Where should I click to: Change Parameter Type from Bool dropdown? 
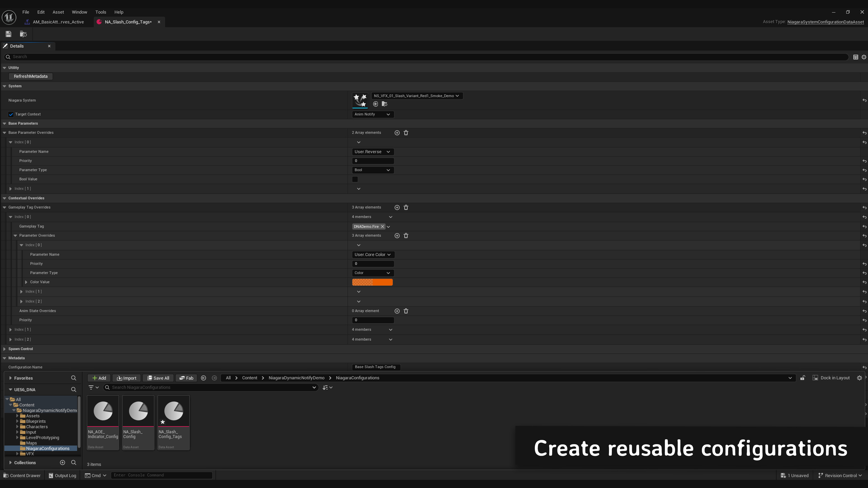(373, 170)
